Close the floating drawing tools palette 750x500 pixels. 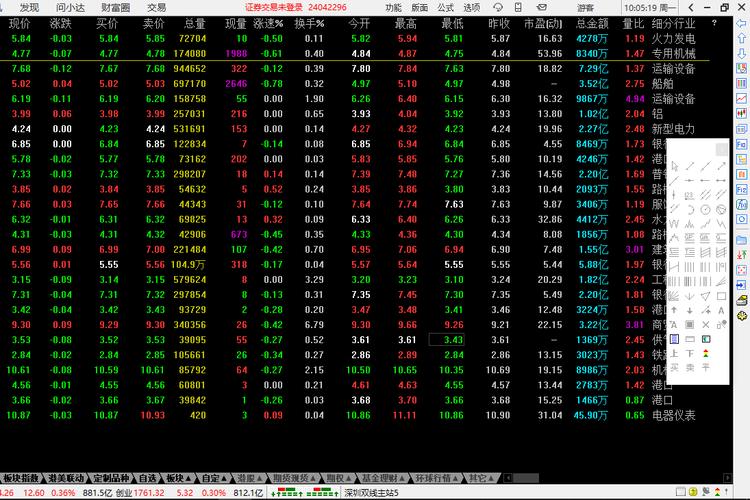point(721,148)
